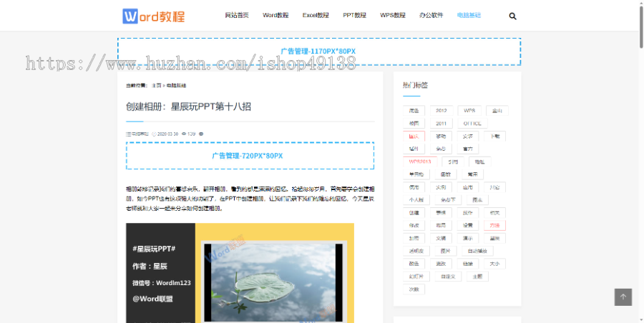Click the 透明度 tag
644x323 pixels.
point(416,251)
